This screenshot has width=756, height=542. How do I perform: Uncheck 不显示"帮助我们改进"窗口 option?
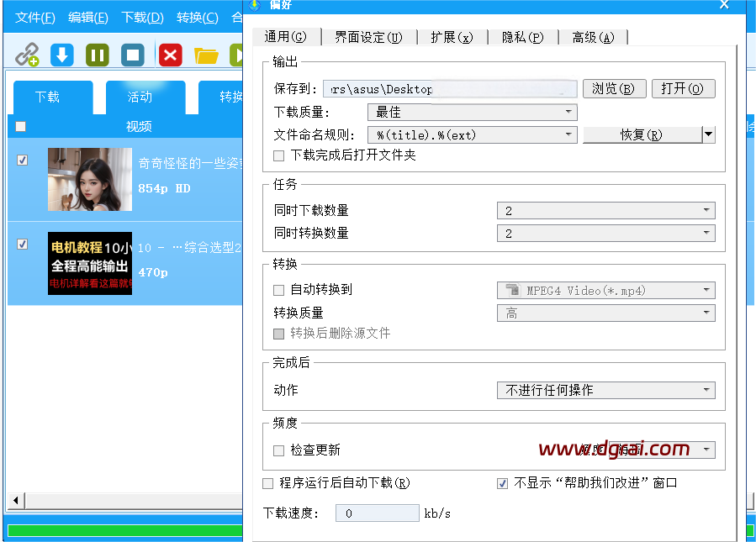pyautogui.click(x=503, y=483)
